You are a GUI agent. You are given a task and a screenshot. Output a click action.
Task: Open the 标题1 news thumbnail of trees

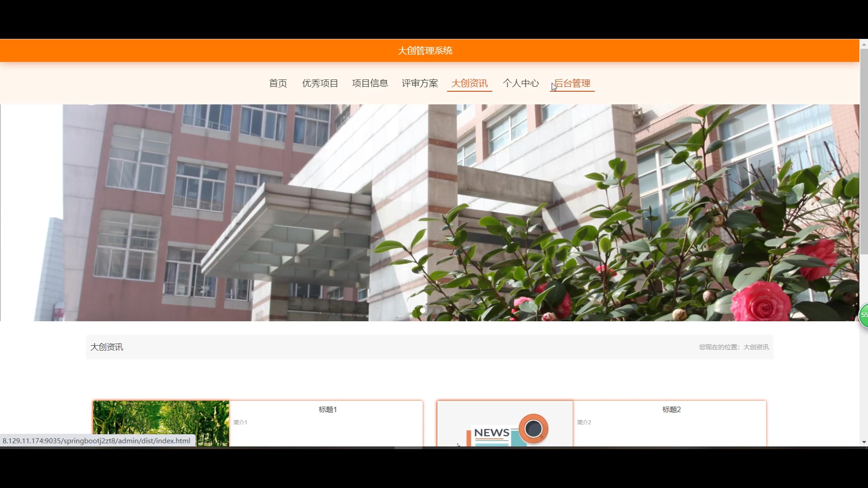(161, 423)
